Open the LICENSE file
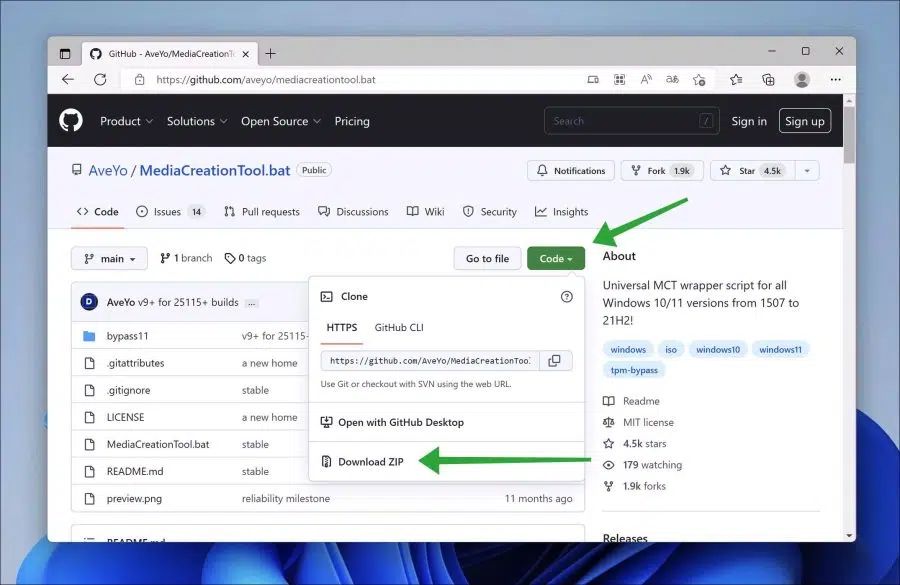The width and height of the screenshot is (900, 585). 125,417
